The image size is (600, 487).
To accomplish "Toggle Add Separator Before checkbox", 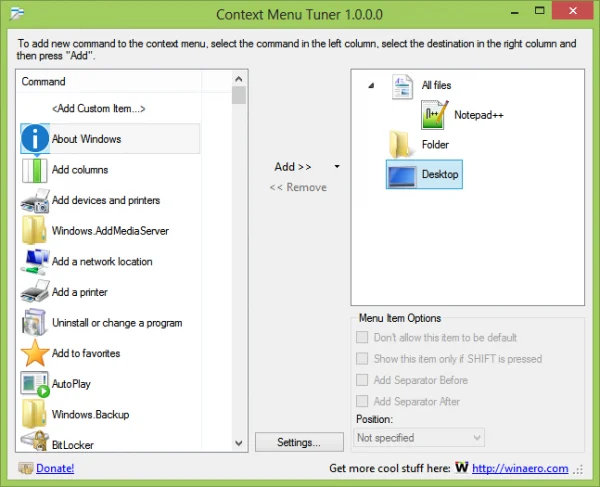I will [x=362, y=380].
